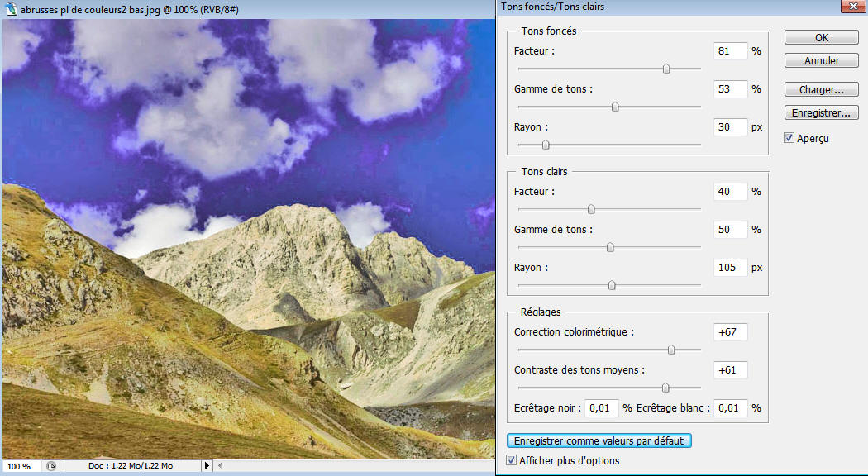
Task: Click the 100 % zoom level field
Action: click(20, 466)
